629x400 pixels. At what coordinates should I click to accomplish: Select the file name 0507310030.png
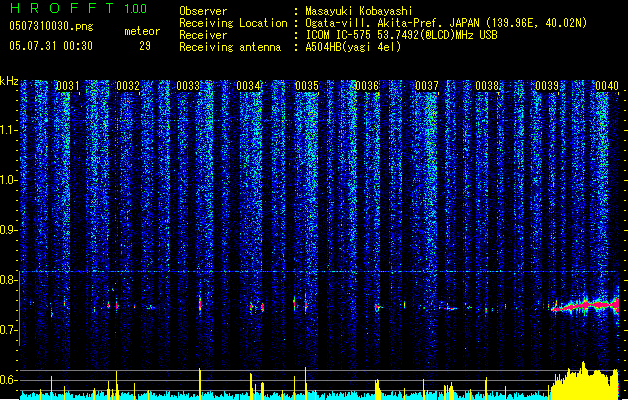pyautogui.click(x=51, y=26)
